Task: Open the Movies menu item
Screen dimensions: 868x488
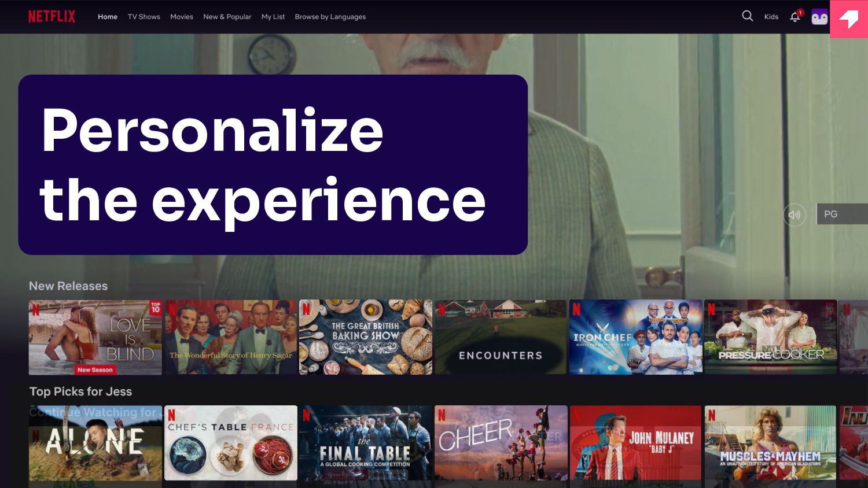Action: tap(182, 17)
